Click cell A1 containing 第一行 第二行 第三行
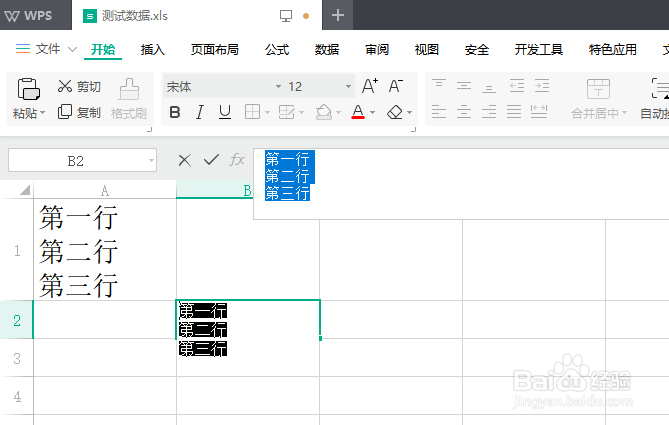The width and height of the screenshot is (669, 425). click(105, 250)
